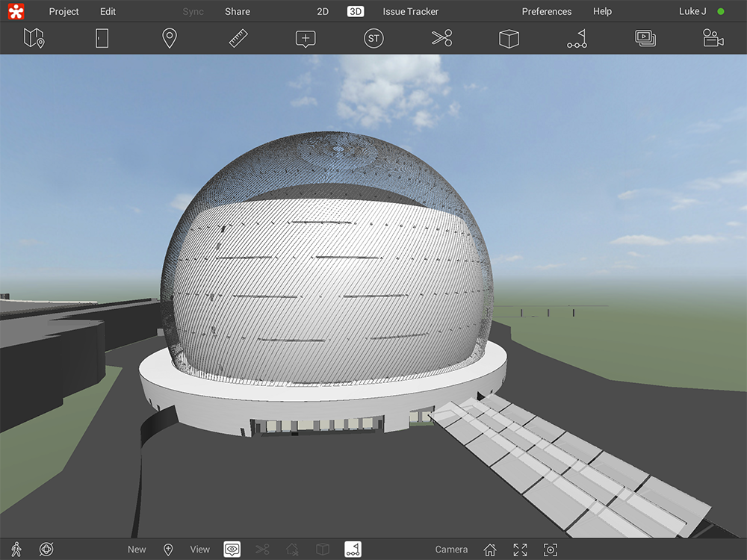This screenshot has height=560, width=747.
Task: Reset camera to home view
Action: pos(490,550)
